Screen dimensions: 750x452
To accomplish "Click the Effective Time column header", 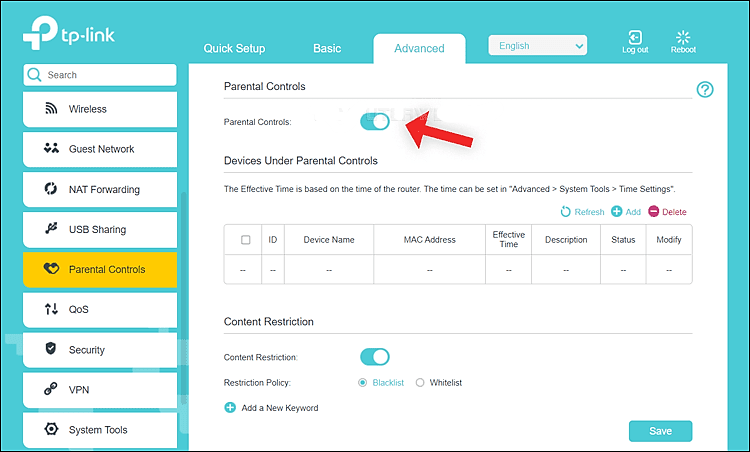I will (x=508, y=239).
